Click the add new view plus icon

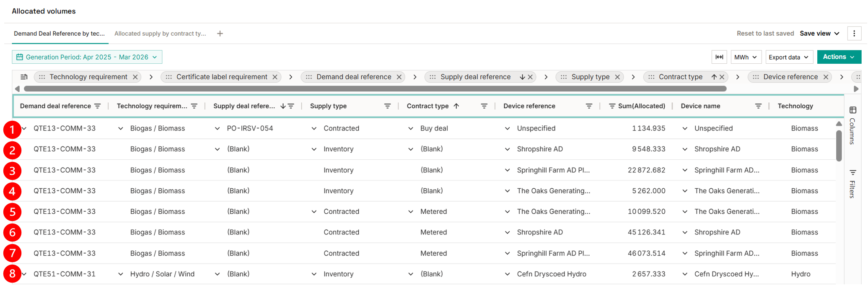click(x=220, y=34)
